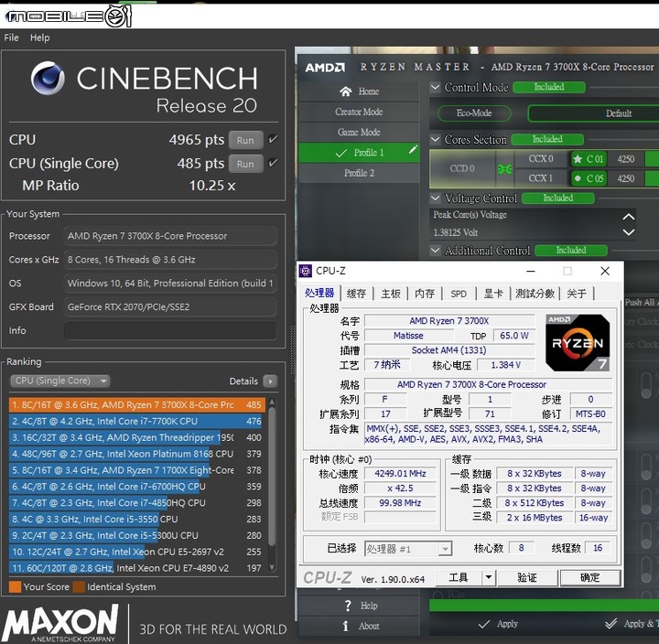Click the 验证 button in CPU-Z
659x644 pixels.
coord(527,577)
